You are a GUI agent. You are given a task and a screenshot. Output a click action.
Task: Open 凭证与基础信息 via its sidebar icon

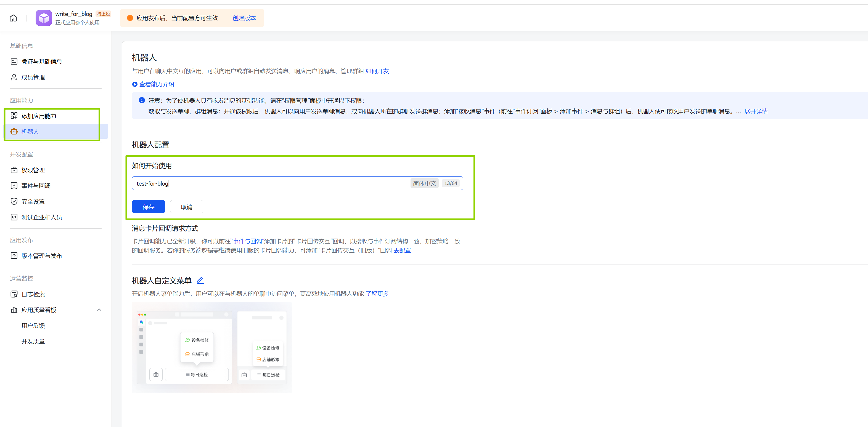point(14,62)
